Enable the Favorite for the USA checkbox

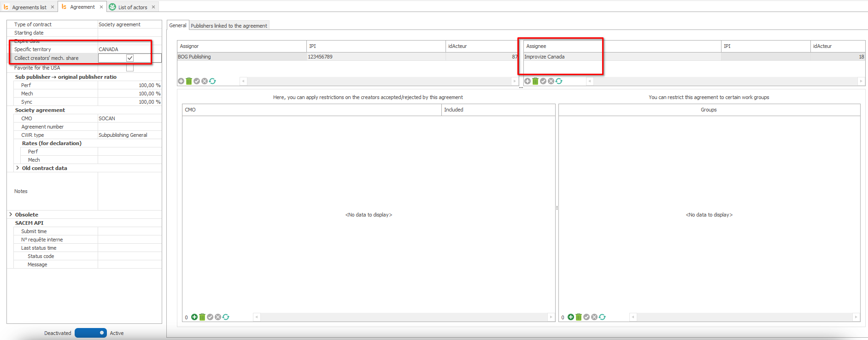tap(130, 68)
